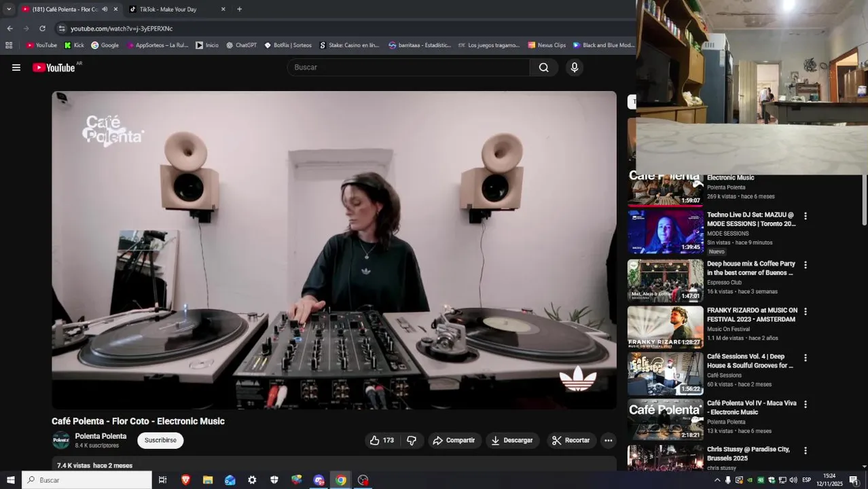The width and height of the screenshot is (868, 489).
Task: Click the Compartir share button
Action: (x=454, y=440)
